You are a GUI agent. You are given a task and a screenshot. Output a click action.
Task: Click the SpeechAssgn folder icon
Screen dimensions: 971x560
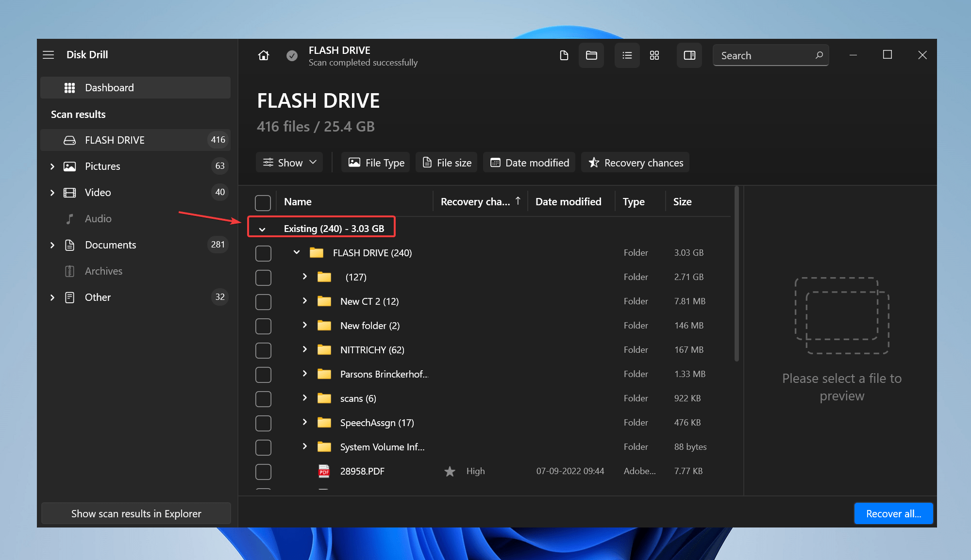coord(324,423)
